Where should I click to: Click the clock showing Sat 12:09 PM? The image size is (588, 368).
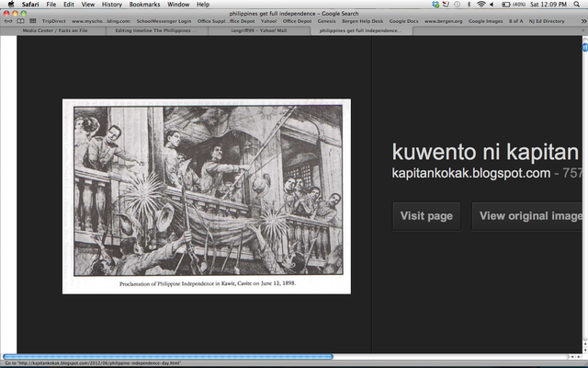click(548, 5)
